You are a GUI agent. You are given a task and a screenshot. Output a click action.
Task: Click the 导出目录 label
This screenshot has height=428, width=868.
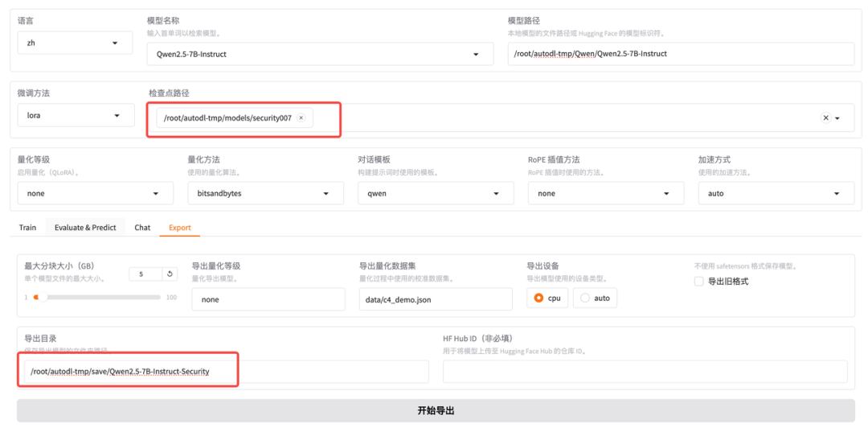[41, 338]
